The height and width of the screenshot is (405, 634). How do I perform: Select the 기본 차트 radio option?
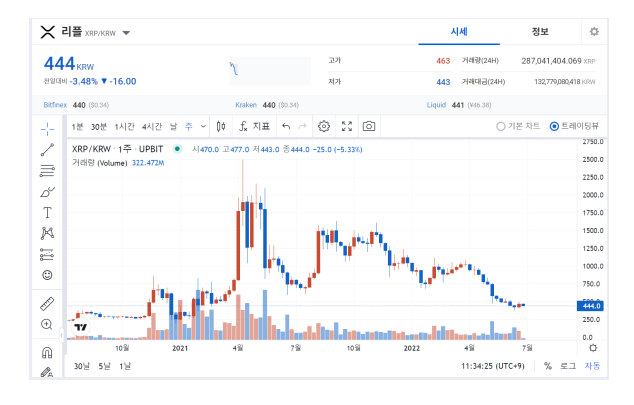tap(518, 126)
